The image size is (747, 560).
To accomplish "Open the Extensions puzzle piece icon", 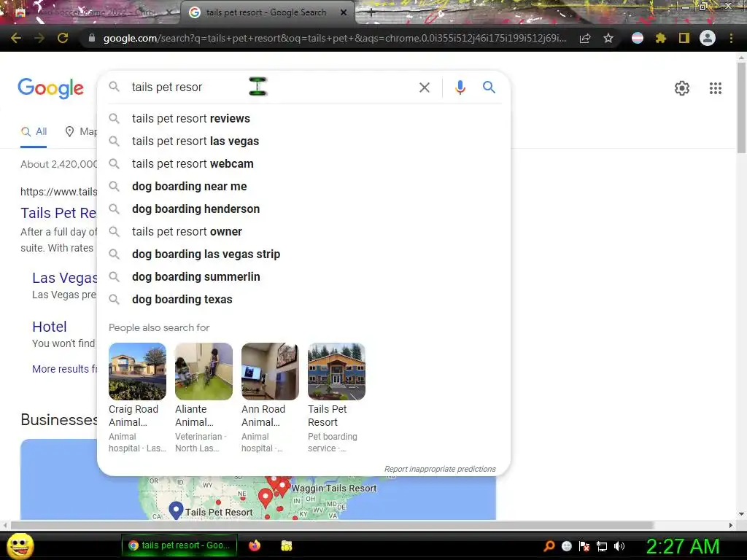I will tap(660, 38).
